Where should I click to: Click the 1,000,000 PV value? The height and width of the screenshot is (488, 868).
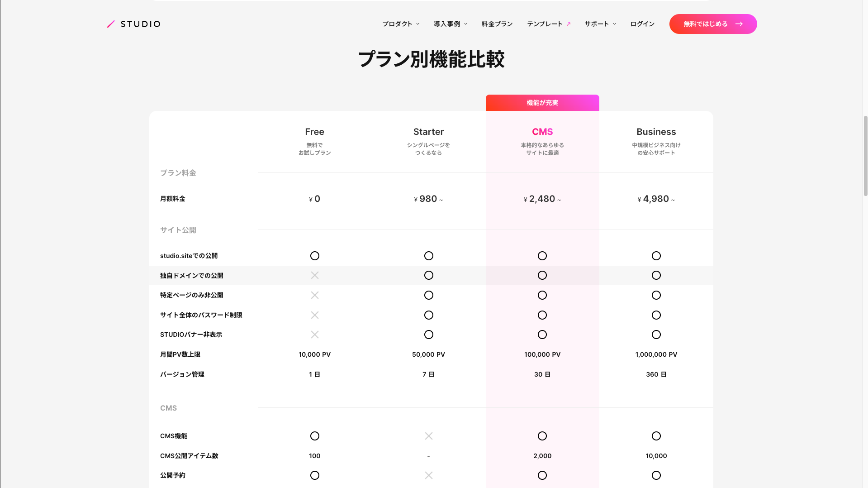pyautogui.click(x=656, y=354)
